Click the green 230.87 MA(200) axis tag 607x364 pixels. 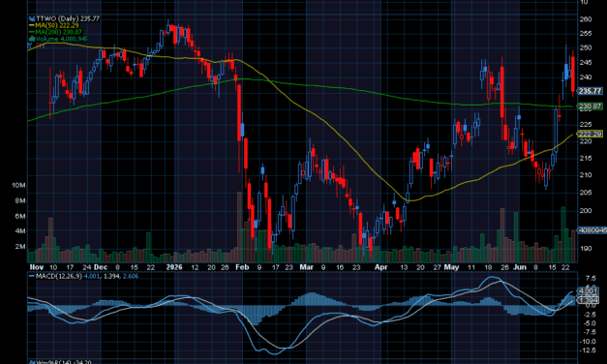click(x=590, y=106)
